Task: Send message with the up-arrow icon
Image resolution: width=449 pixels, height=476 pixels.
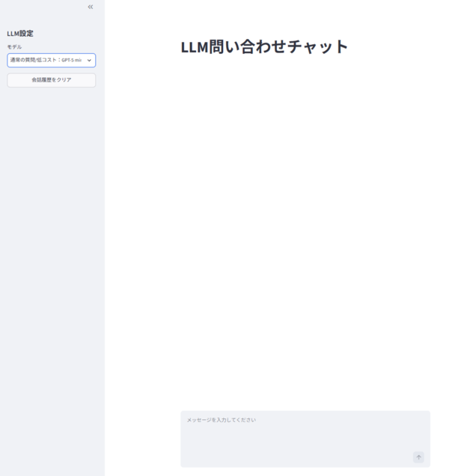Action: pyautogui.click(x=418, y=457)
